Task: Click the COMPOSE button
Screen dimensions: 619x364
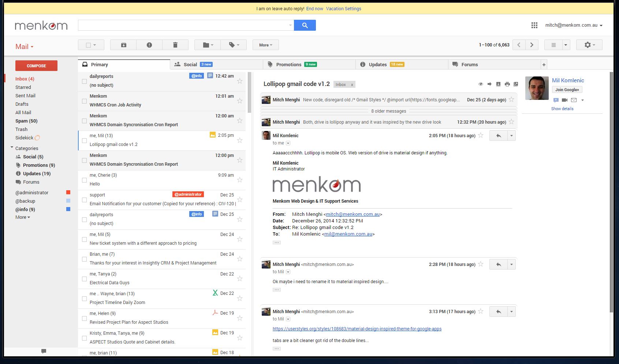Action: [x=36, y=65]
